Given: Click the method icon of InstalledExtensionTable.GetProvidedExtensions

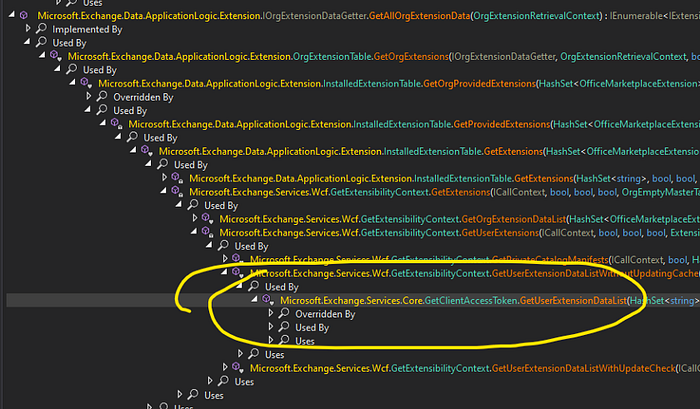Looking at the screenshot, I should pos(117,124).
